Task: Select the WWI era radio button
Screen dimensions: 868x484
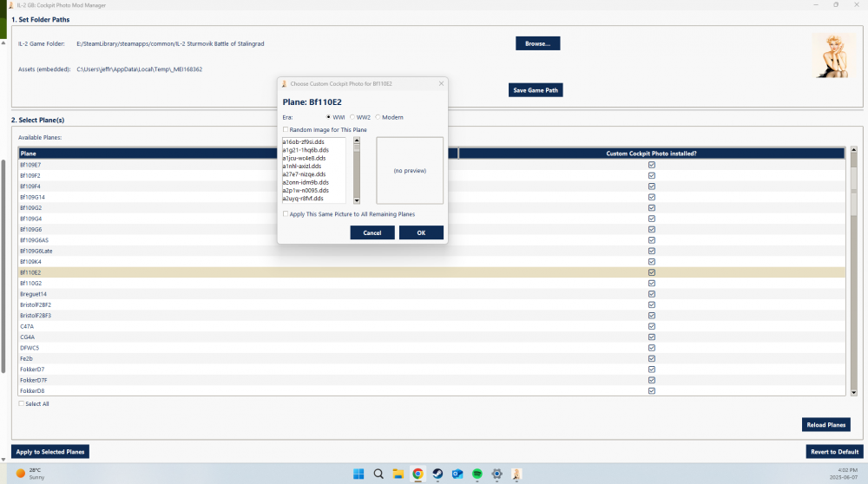Action: coord(329,117)
